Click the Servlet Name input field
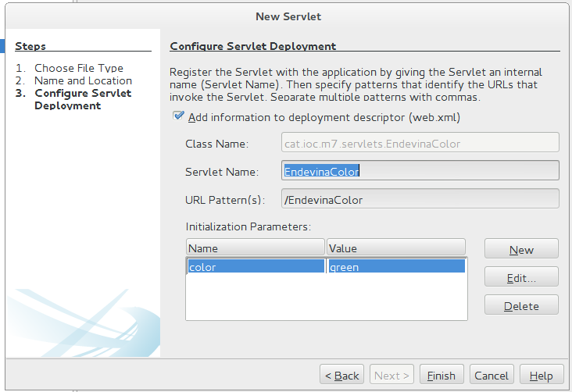Viewport: 572px width, 392px height. coord(420,170)
